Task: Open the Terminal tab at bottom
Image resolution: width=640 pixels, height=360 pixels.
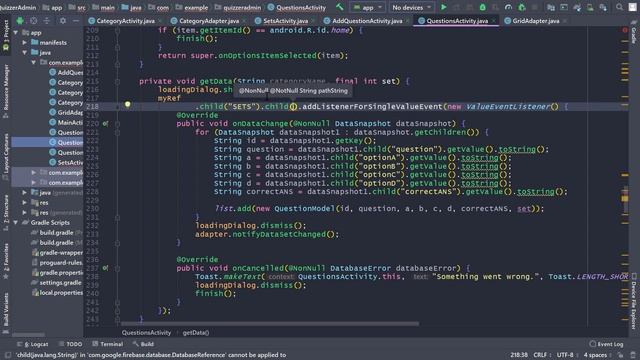Action: pos(108,344)
